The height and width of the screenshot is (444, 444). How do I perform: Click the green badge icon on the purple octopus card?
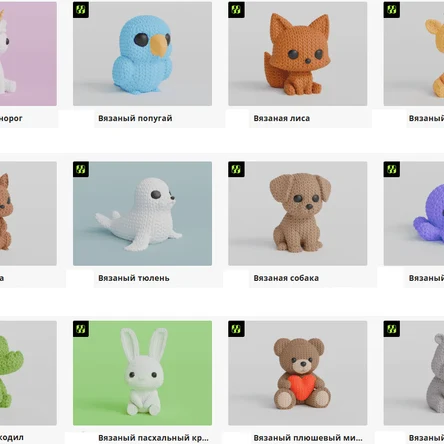coord(392,169)
